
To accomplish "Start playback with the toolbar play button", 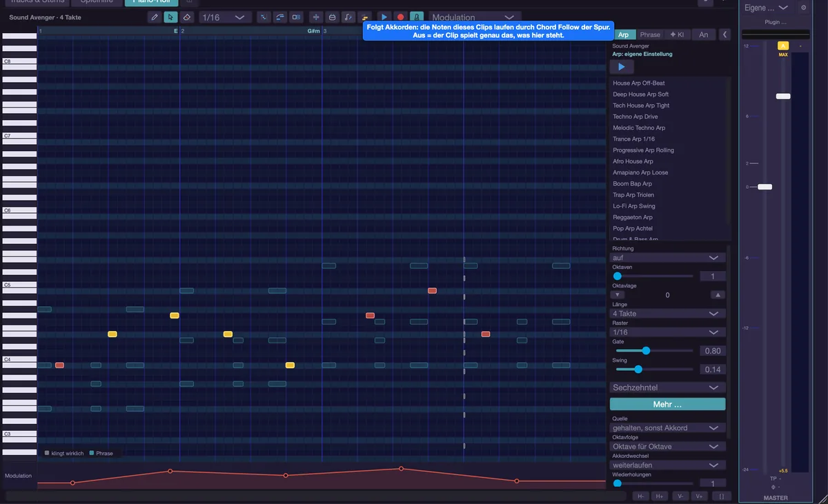I will [384, 17].
